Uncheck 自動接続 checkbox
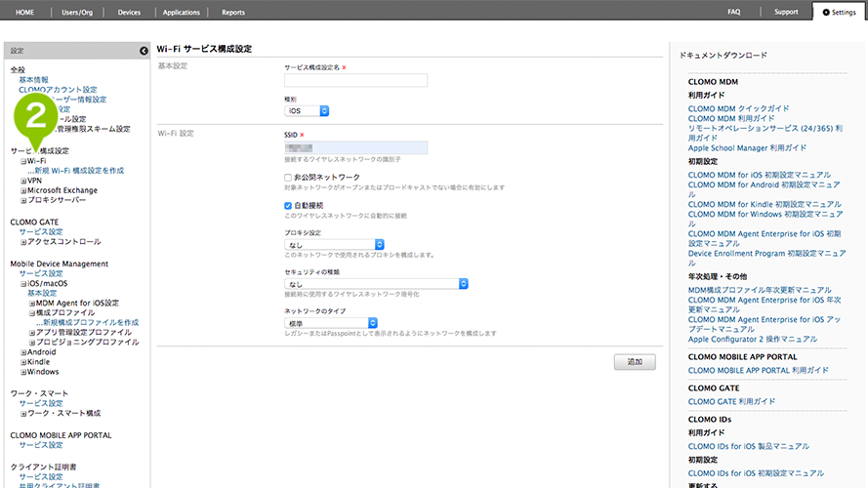 click(x=288, y=206)
